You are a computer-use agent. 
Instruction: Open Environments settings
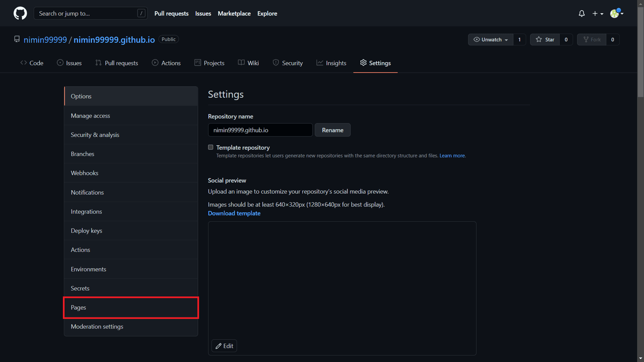click(131, 269)
